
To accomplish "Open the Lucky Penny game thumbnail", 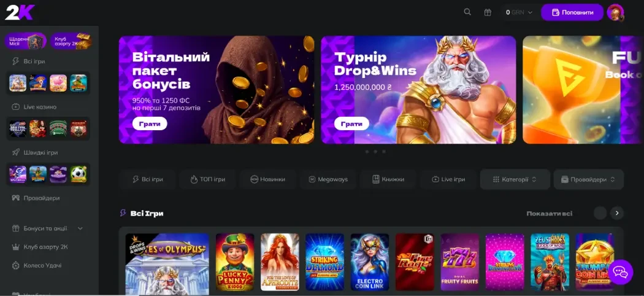I will coord(235,262).
